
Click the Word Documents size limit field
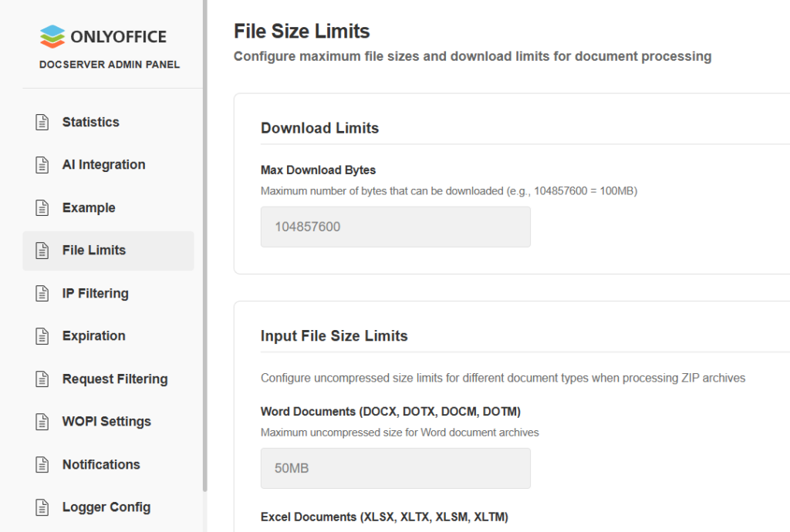tap(395, 468)
